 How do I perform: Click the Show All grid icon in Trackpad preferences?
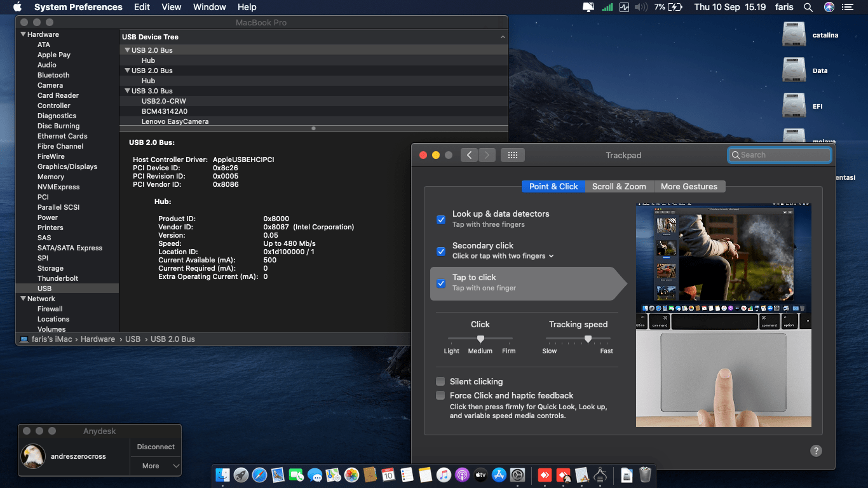pyautogui.click(x=513, y=154)
